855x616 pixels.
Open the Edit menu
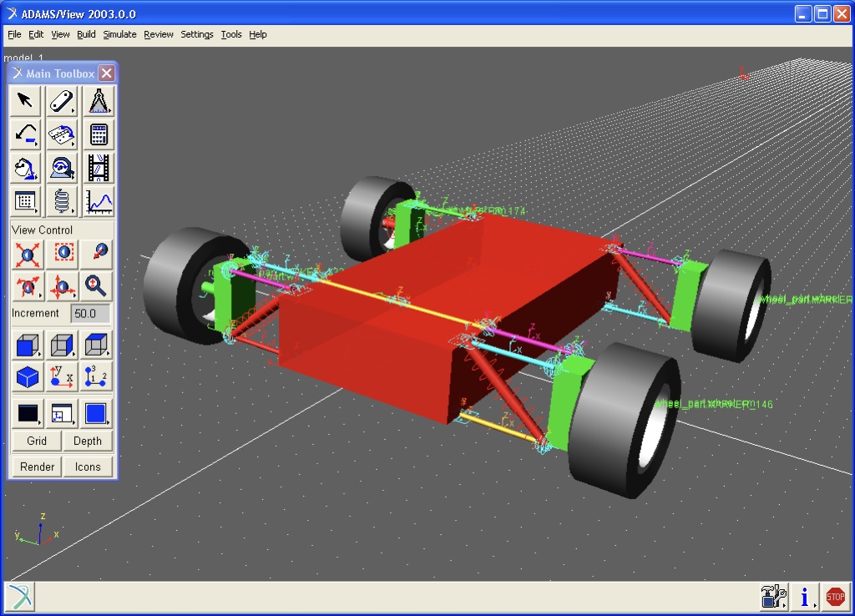36,34
